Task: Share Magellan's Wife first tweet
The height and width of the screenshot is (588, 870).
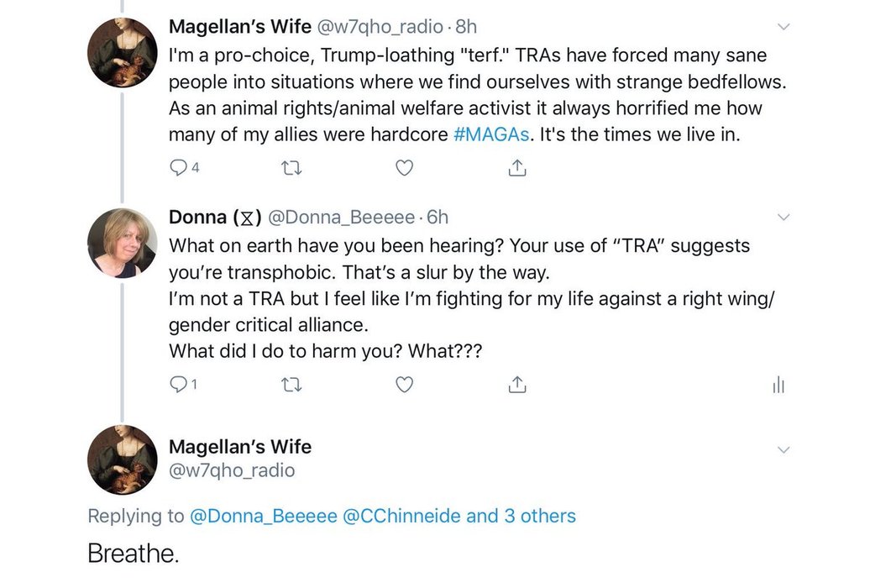Action: (x=518, y=168)
